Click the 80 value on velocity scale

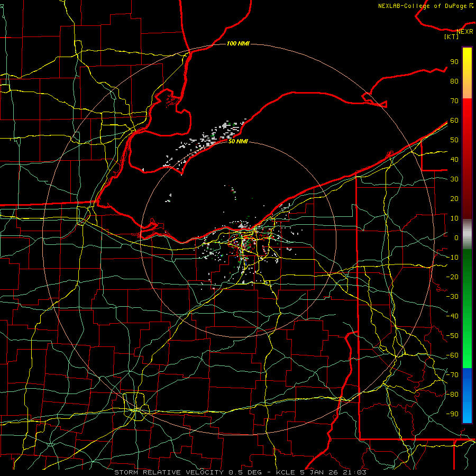(454, 81)
